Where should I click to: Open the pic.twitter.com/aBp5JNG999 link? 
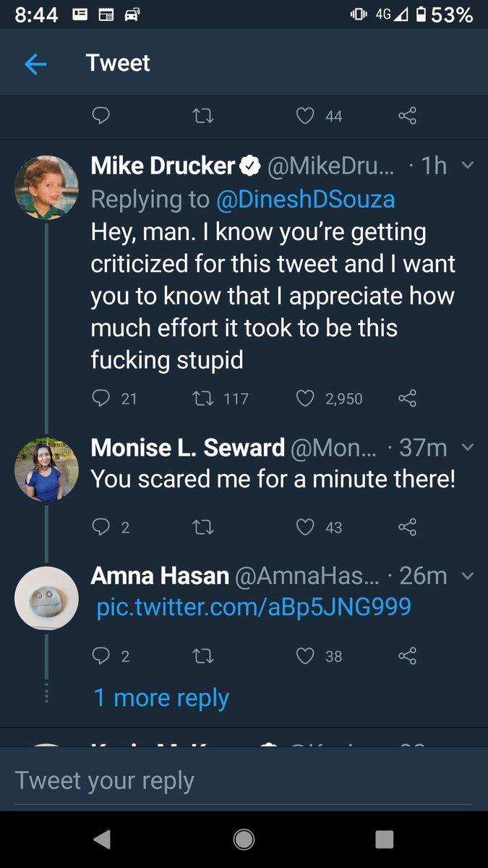pyautogui.click(x=254, y=606)
